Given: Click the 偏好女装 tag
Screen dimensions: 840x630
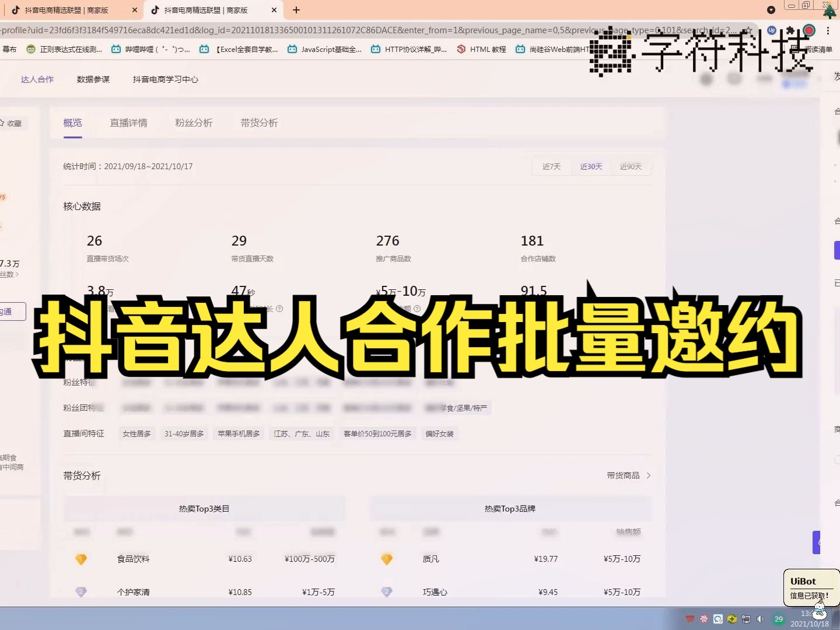Looking at the screenshot, I should [x=440, y=433].
